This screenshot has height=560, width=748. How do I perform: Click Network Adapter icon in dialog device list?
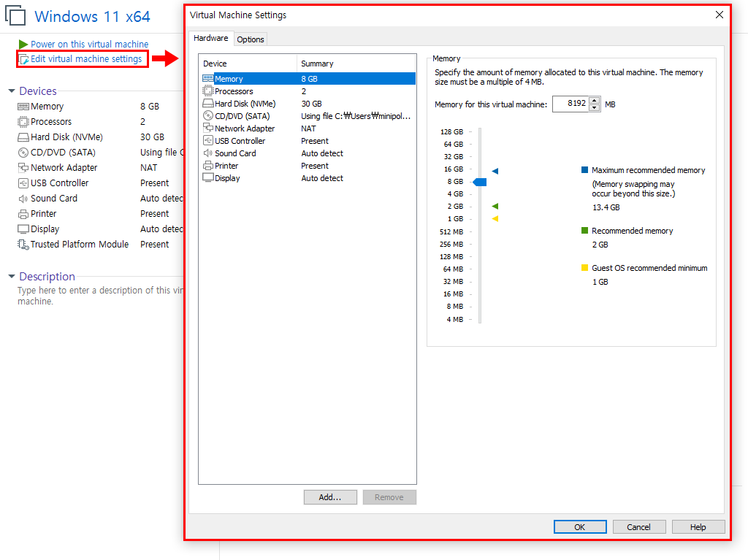(x=208, y=128)
